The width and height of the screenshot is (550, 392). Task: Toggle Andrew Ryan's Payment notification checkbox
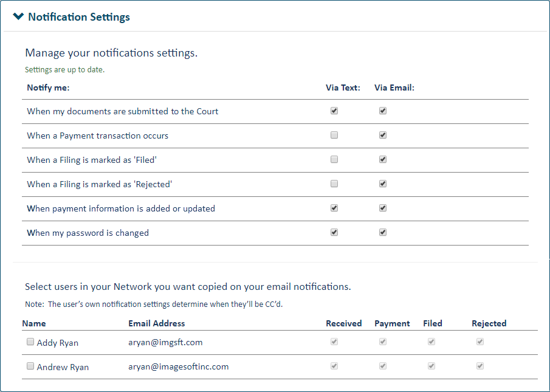(x=382, y=366)
